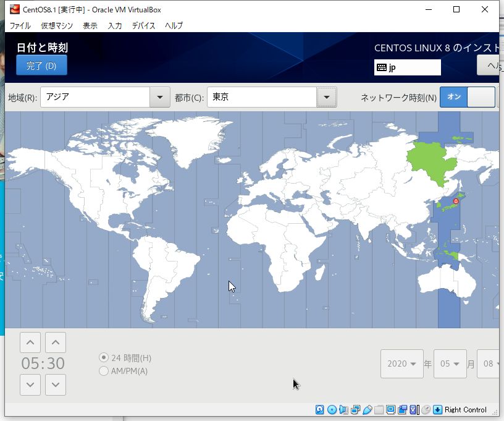504x421 pixels.
Task: Maximize the VirtualBox window
Action: [x=456, y=9]
